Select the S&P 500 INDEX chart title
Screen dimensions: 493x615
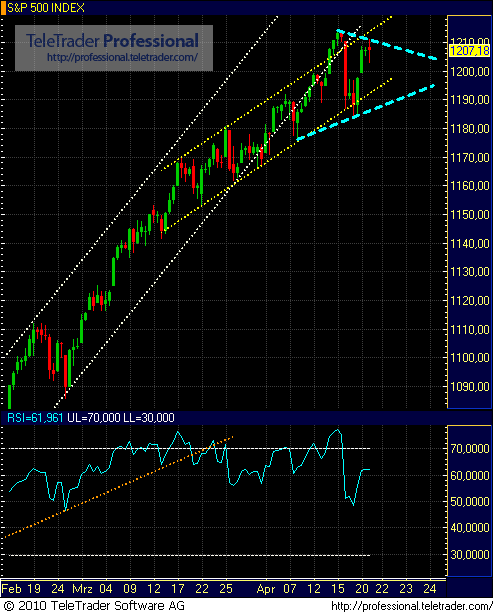pos(45,8)
